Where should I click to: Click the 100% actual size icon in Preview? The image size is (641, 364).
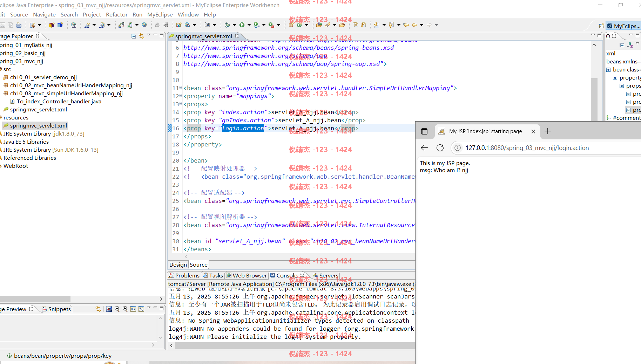(133, 309)
